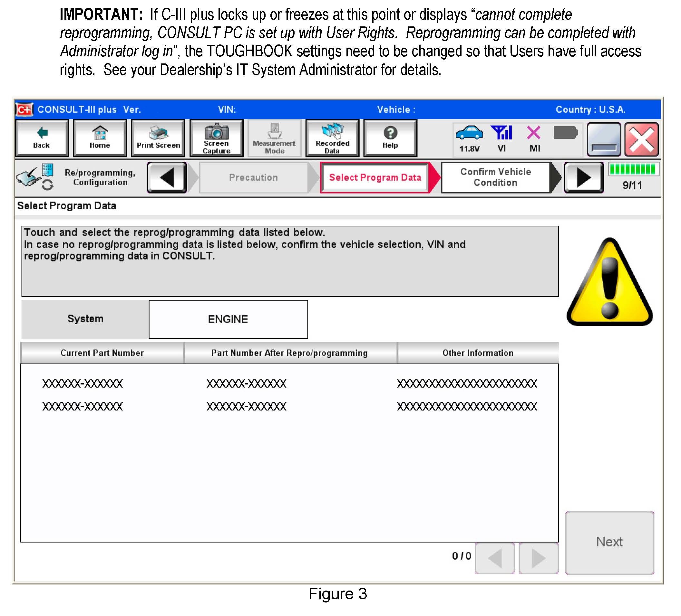Image resolution: width=681 pixels, height=616 pixels.
Task: Take a Screen Capture
Action: point(217,138)
